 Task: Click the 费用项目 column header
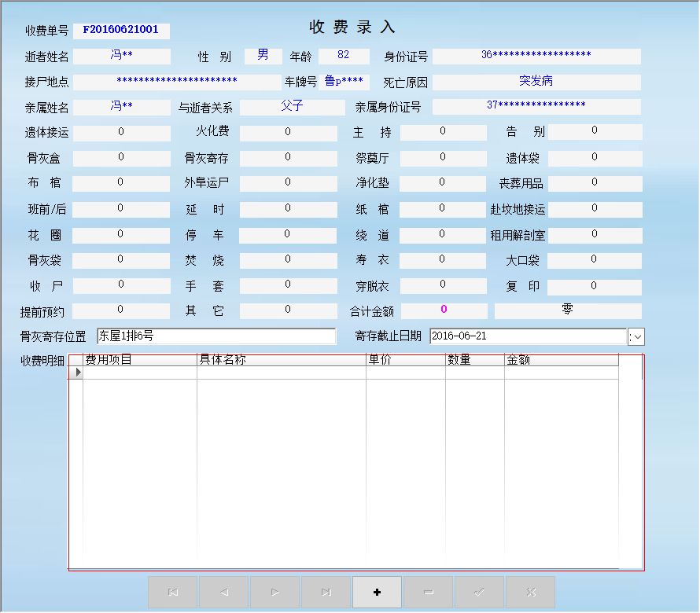tap(140, 360)
